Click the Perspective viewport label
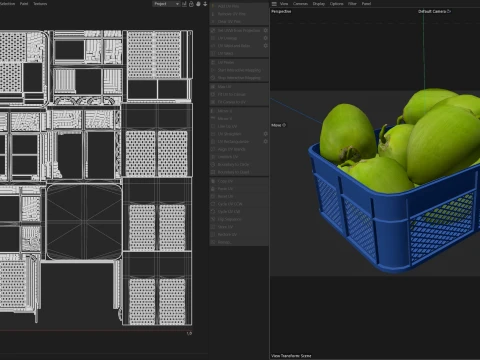 click(281, 11)
